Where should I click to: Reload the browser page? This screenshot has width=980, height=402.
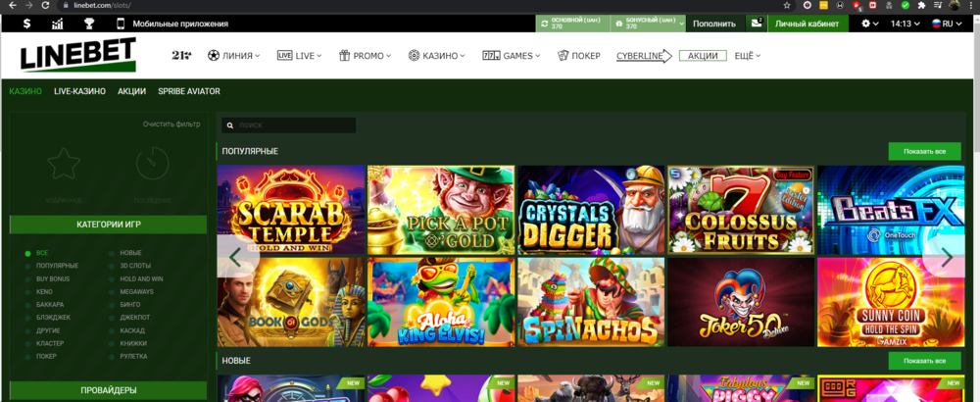[45, 5]
